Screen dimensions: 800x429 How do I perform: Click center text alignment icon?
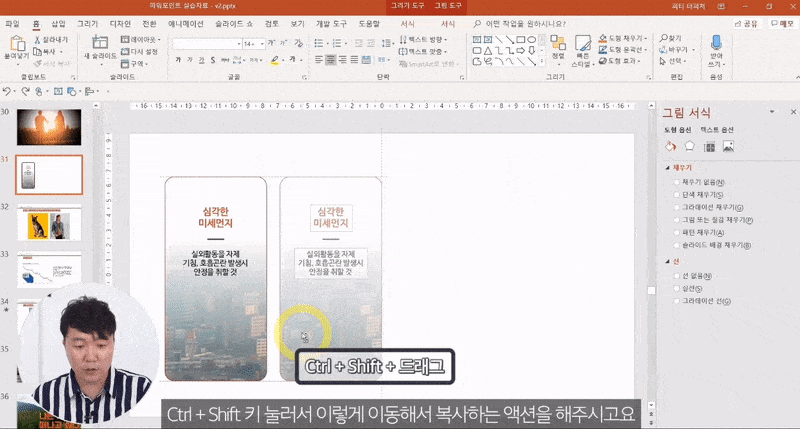[x=331, y=60]
